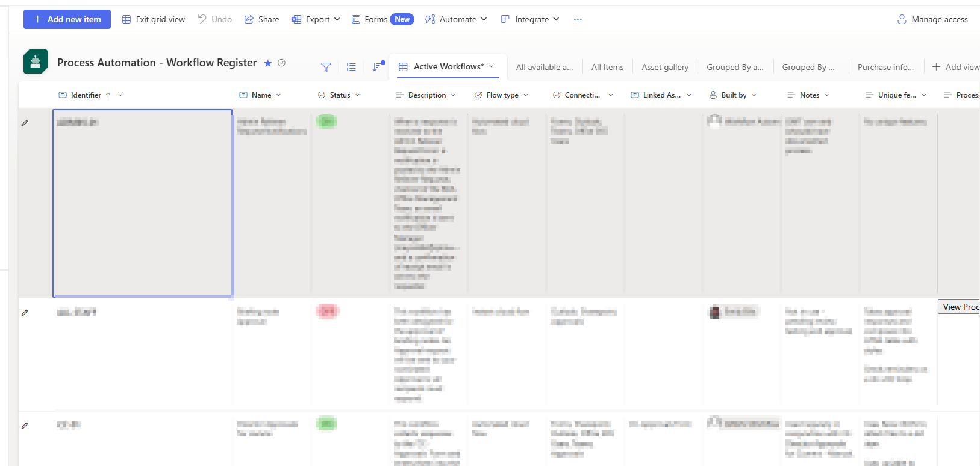Click the Flow type column header
Screen dimensions: 980x466
point(501,95)
